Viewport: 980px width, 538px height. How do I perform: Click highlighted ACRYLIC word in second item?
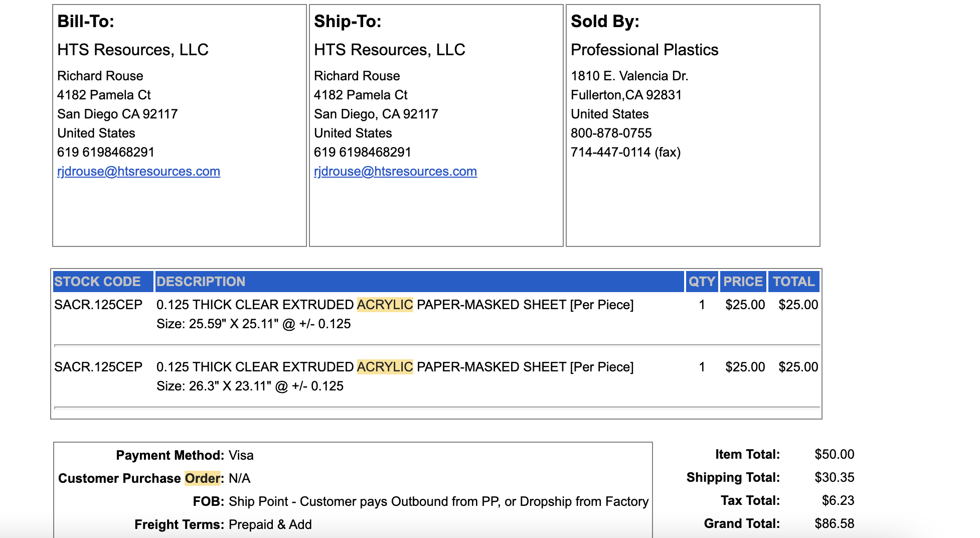point(385,367)
